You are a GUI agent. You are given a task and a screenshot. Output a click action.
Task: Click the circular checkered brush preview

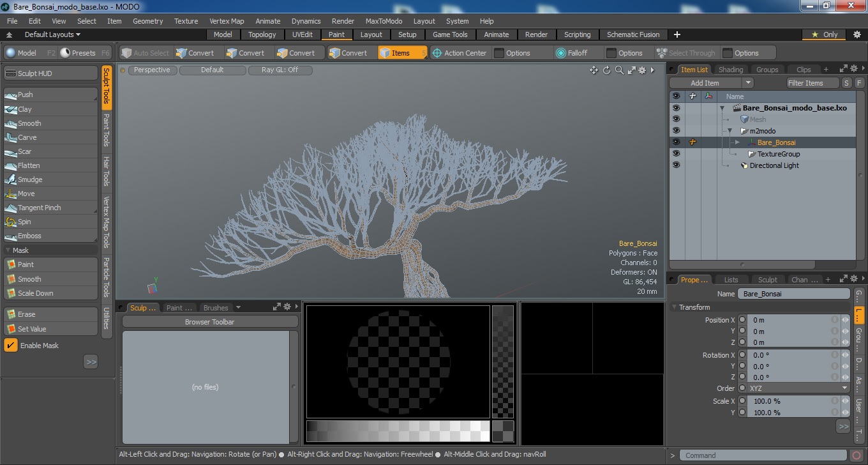[x=398, y=362]
